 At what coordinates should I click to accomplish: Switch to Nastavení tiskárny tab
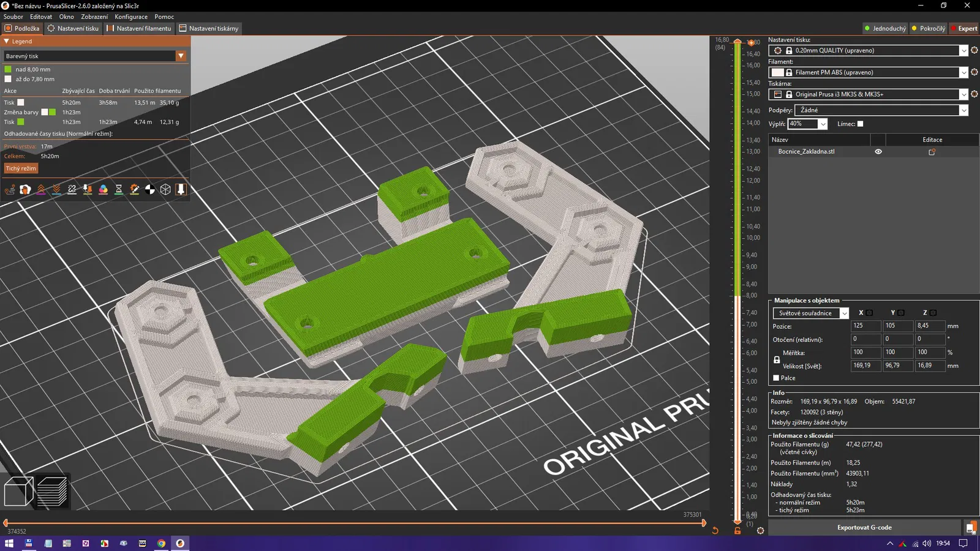tap(209, 28)
